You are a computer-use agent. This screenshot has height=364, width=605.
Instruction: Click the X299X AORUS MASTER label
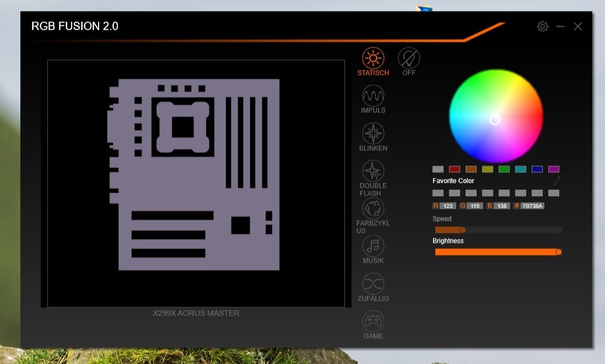196,313
